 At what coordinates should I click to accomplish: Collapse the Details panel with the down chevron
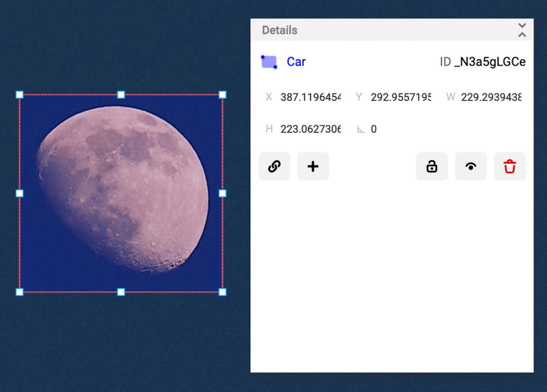(522, 26)
